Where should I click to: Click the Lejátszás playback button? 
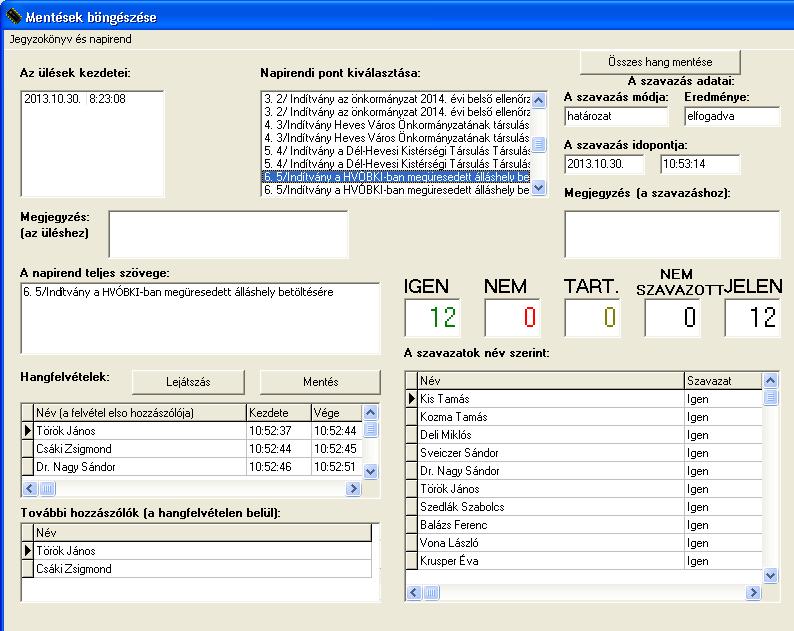click(x=188, y=382)
